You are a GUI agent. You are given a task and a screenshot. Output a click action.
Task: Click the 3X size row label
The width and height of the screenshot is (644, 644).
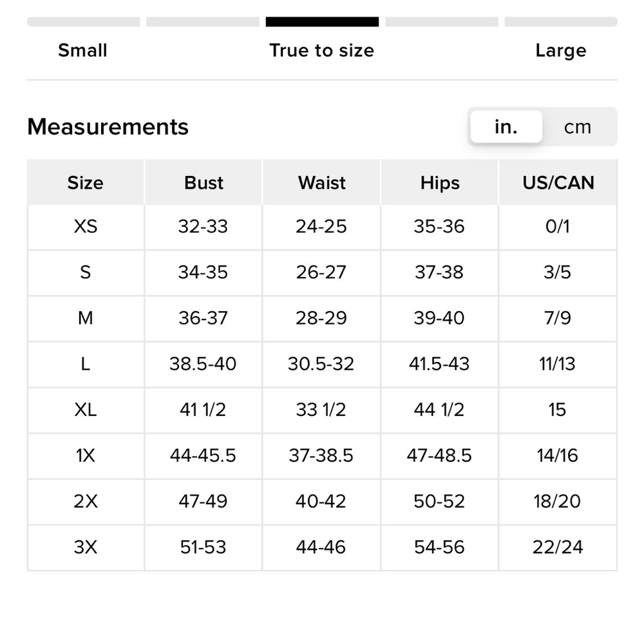coord(86,547)
